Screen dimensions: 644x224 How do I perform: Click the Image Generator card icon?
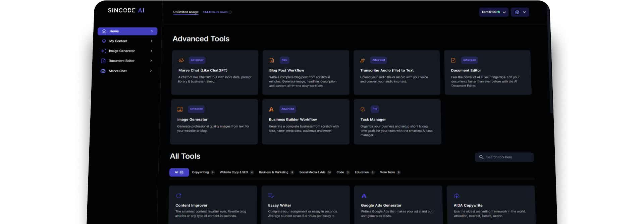[180, 109]
